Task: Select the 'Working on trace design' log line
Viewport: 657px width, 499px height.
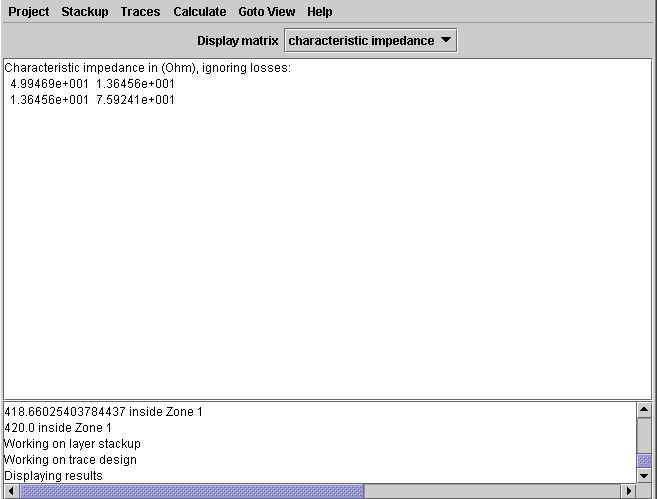Action: [x=71, y=460]
